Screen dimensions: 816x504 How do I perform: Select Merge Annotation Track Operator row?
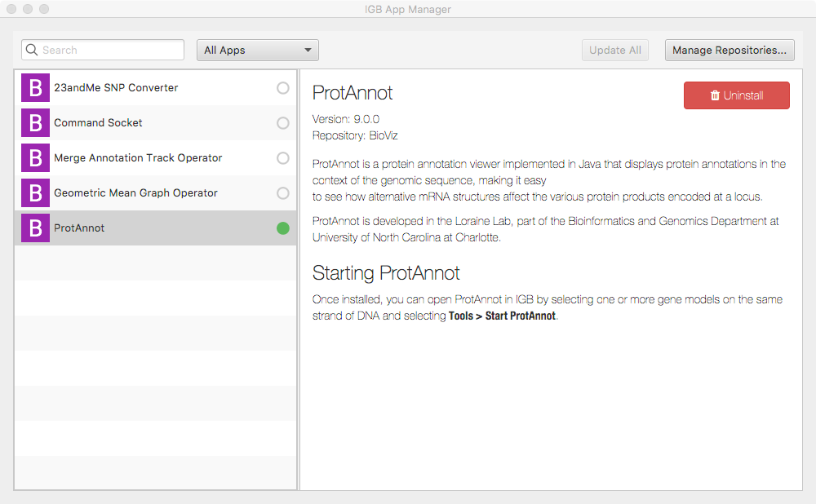tap(156, 157)
